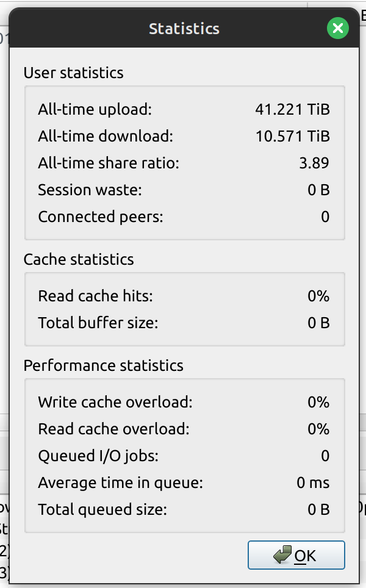Click the Average time in queue label
Image resolution: width=366 pixels, height=588 pixels.
tap(120, 482)
